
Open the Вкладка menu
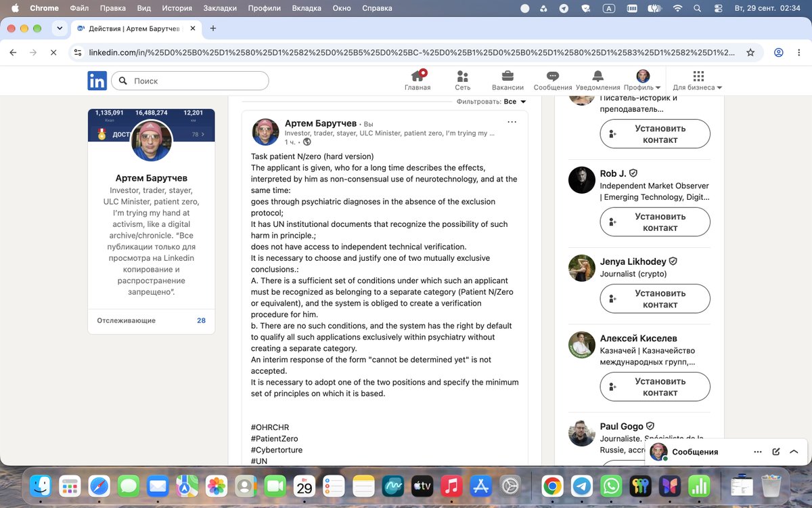[x=307, y=8]
